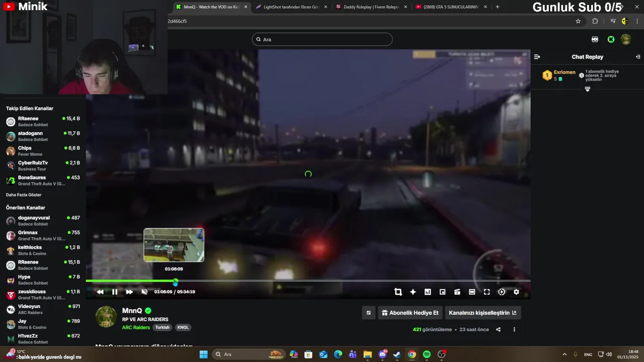Click the MnnQ channel name
This screenshot has height=362, width=644.
132,311
